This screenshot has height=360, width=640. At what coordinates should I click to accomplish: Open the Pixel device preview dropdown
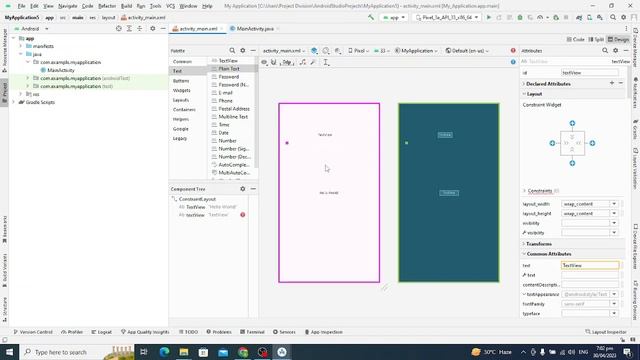[358, 51]
